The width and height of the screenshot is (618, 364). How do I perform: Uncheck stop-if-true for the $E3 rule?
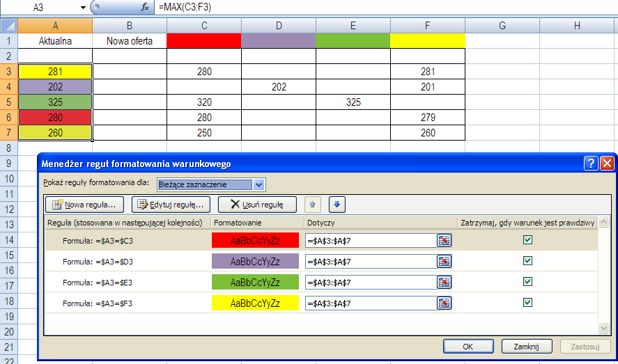[527, 281]
